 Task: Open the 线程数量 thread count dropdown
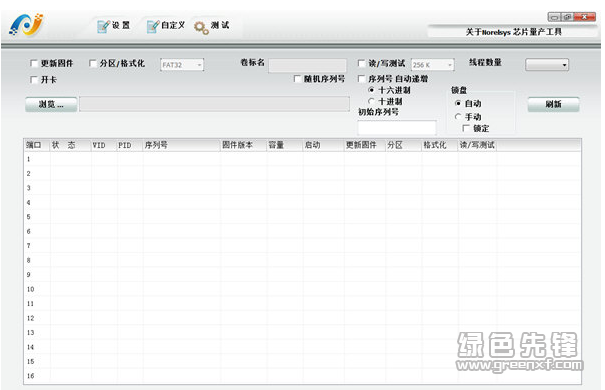point(547,65)
